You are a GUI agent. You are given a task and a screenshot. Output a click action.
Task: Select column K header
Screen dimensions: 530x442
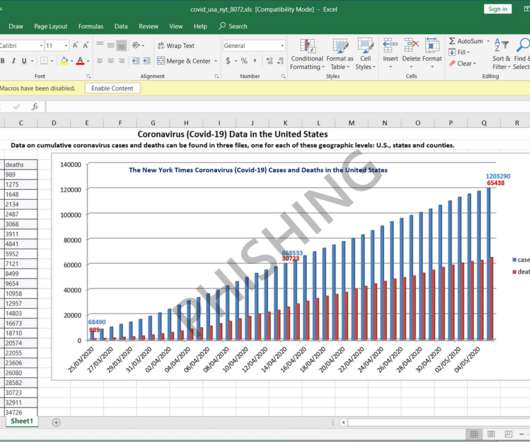[285, 123]
